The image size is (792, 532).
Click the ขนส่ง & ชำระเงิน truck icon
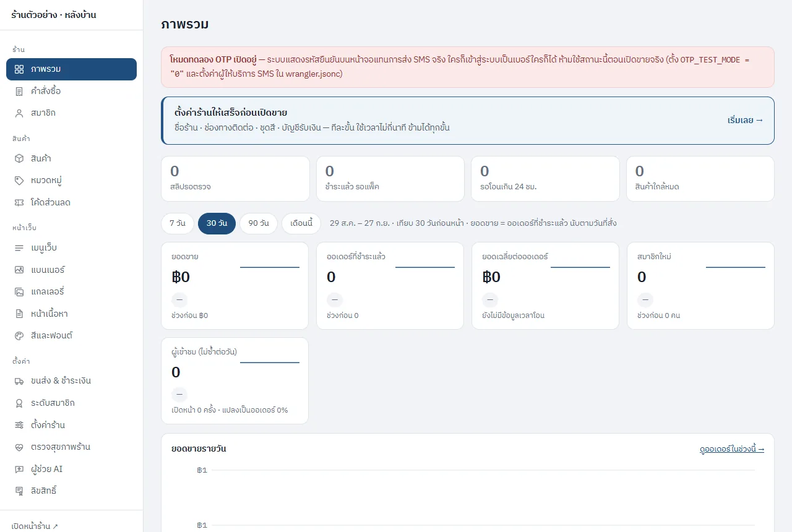(19, 380)
